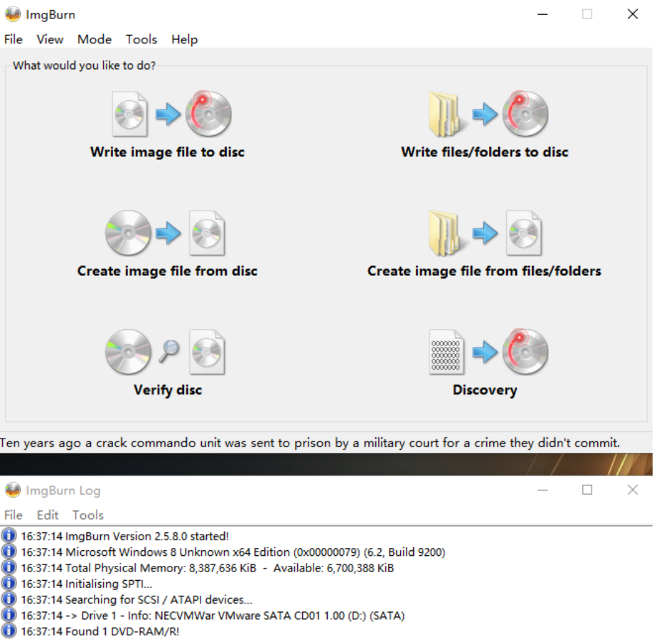Click the Discovery mode icon
The height and width of the screenshot is (644, 659).
point(488,352)
